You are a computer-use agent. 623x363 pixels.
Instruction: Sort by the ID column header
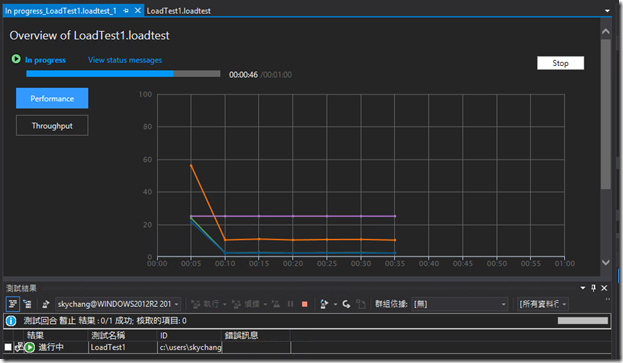189,335
